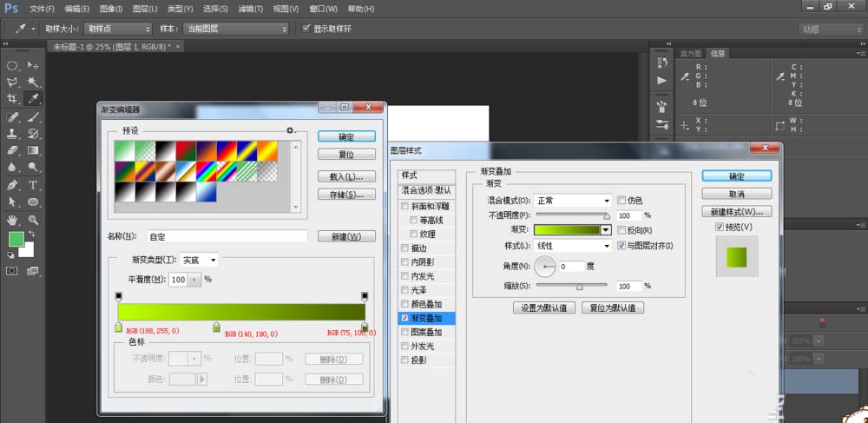Viewport: 868px width, 423px height.
Task: Toggle the 反向 reverse checkbox
Action: pyautogui.click(x=621, y=230)
